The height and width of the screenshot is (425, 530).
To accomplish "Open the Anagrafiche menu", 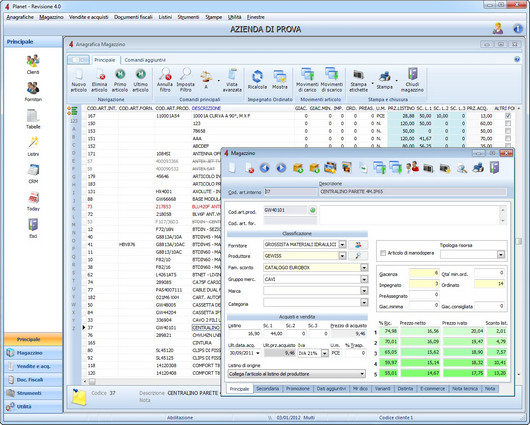I will (x=20, y=17).
